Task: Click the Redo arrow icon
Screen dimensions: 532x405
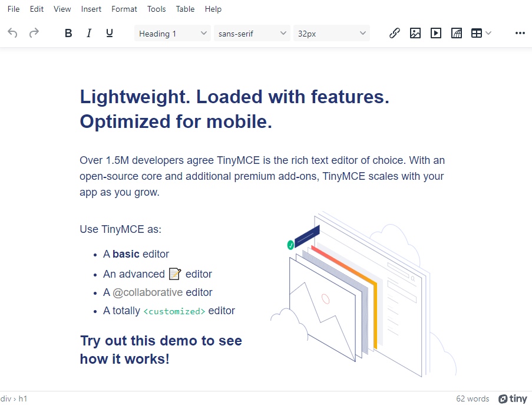Action: [34, 33]
